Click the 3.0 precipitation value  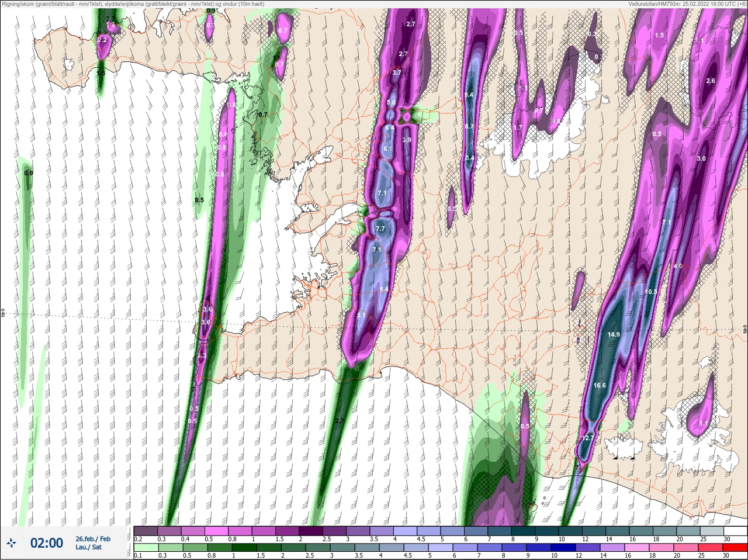[701, 158]
